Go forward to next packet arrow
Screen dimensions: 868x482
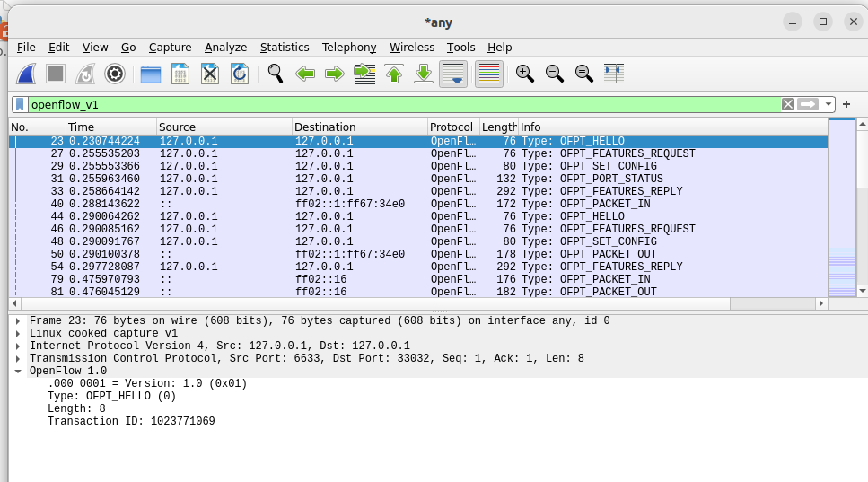(334, 74)
